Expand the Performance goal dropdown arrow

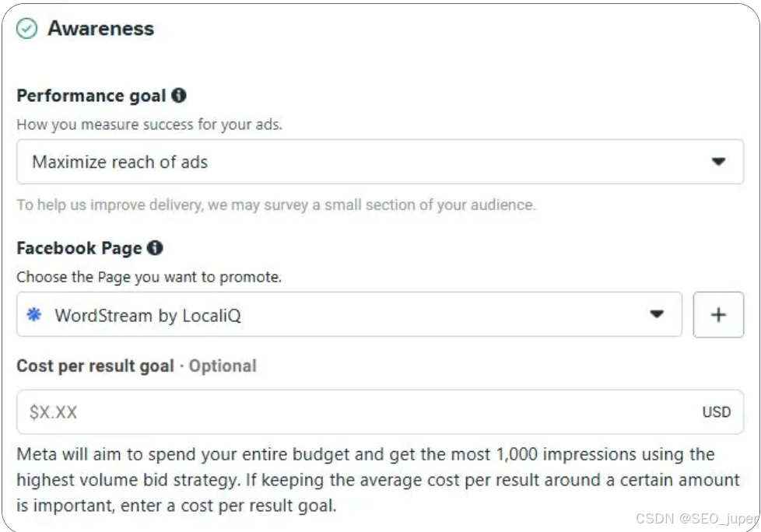point(718,162)
